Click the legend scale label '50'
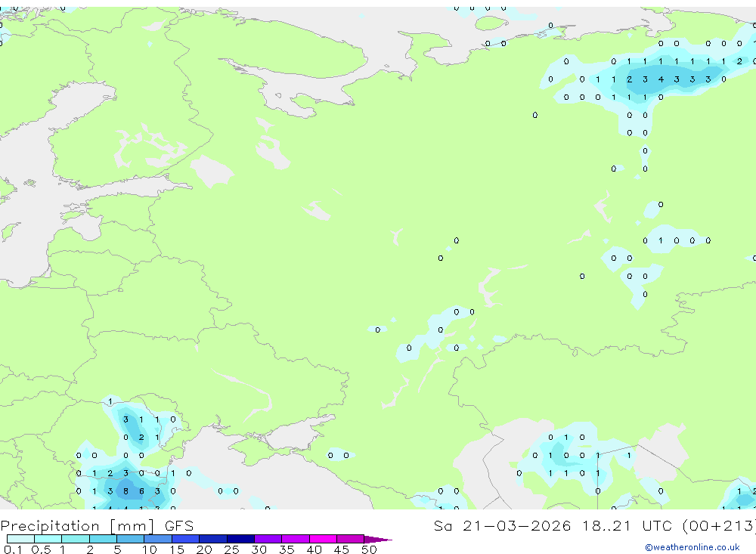 click(x=369, y=549)
